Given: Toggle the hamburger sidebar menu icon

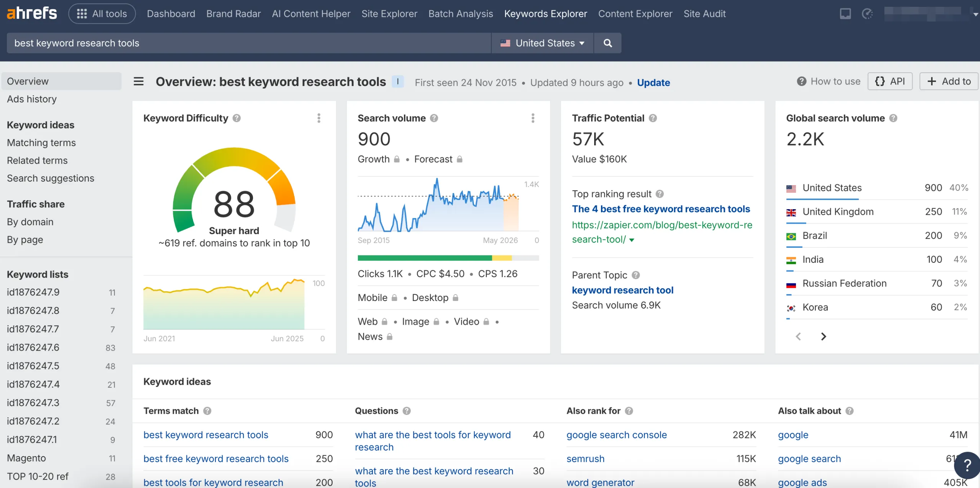Looking at the screenshot, I should click(139, 81).
